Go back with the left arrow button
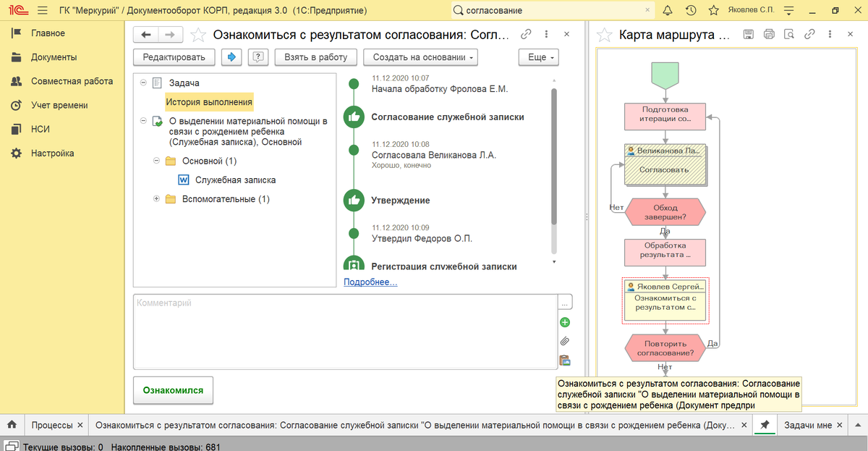Screen dimensions: 868x451 [147, 35]
